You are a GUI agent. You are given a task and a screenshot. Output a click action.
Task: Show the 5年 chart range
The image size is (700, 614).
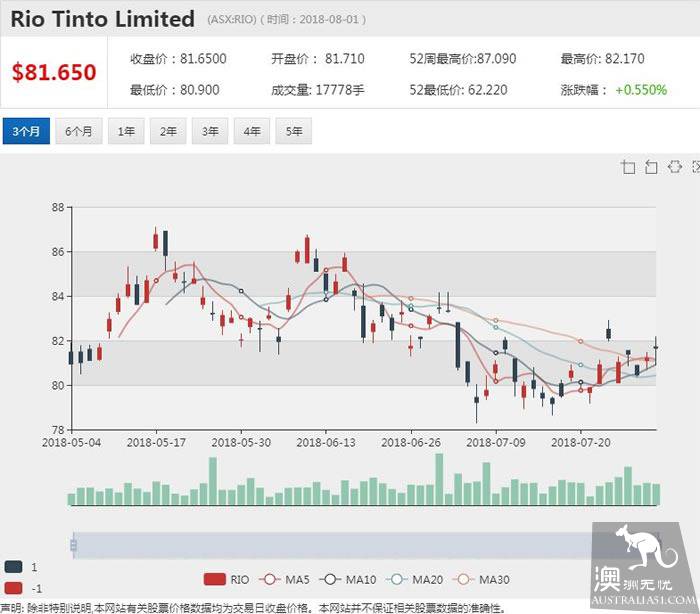pos(294,131)
